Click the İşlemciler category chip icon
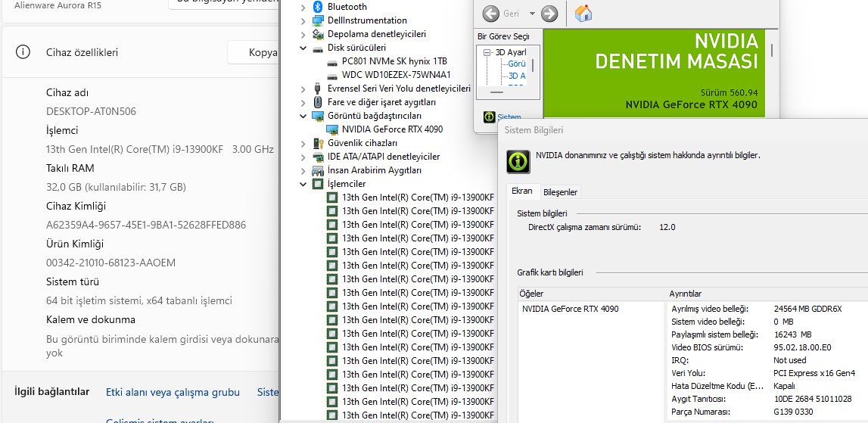This screenshot has height=423, width=868. tap(318, 184)
